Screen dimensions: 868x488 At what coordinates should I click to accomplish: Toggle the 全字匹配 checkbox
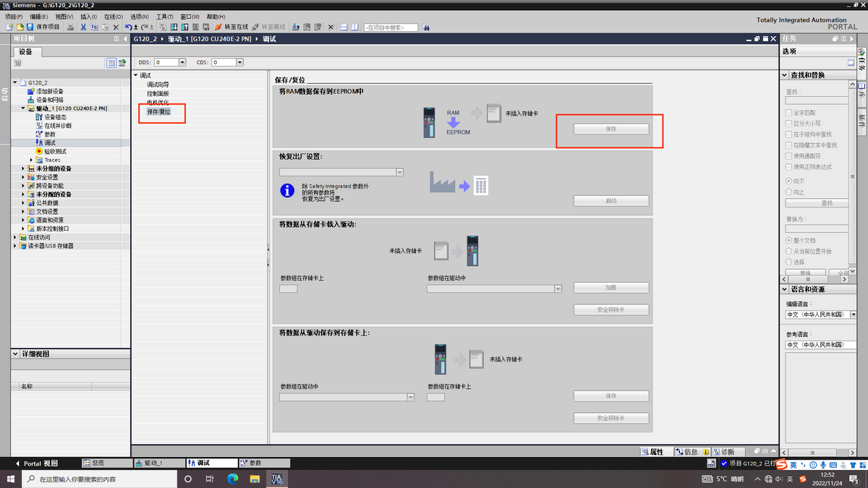[788, 113]
